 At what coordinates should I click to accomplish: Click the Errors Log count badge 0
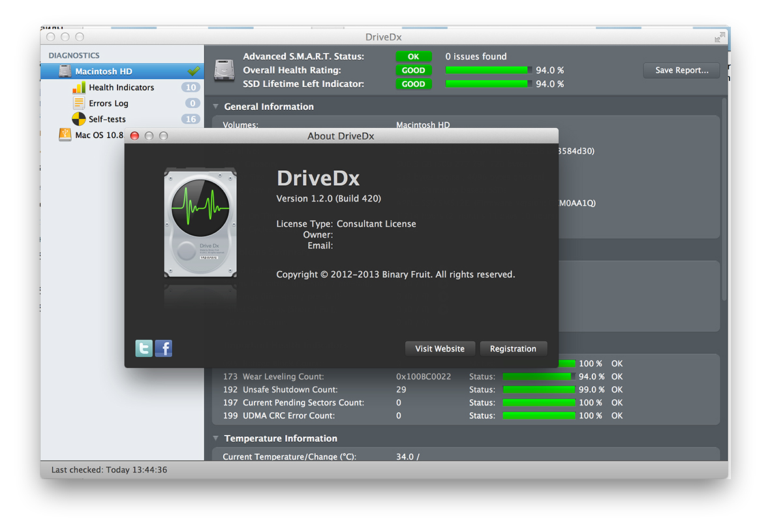pos(192,103)
